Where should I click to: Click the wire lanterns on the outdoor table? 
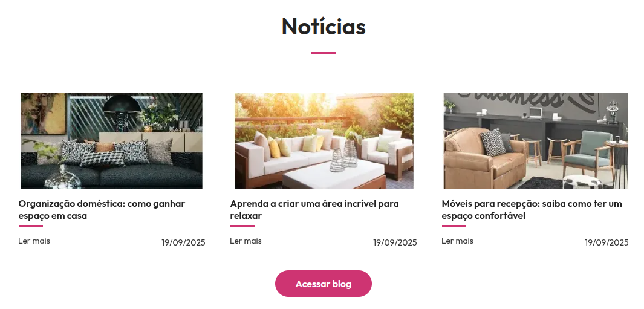tap(344, 156)
